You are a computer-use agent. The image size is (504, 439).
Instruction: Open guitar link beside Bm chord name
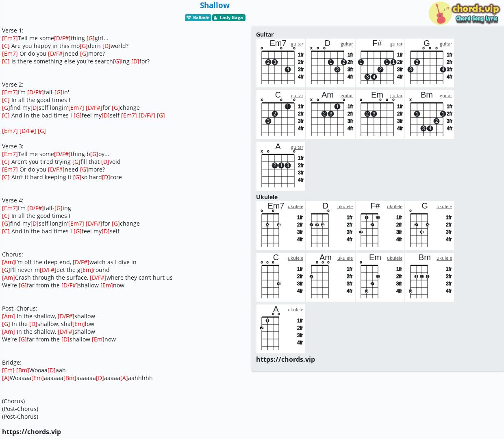click(x=446, y=96)
